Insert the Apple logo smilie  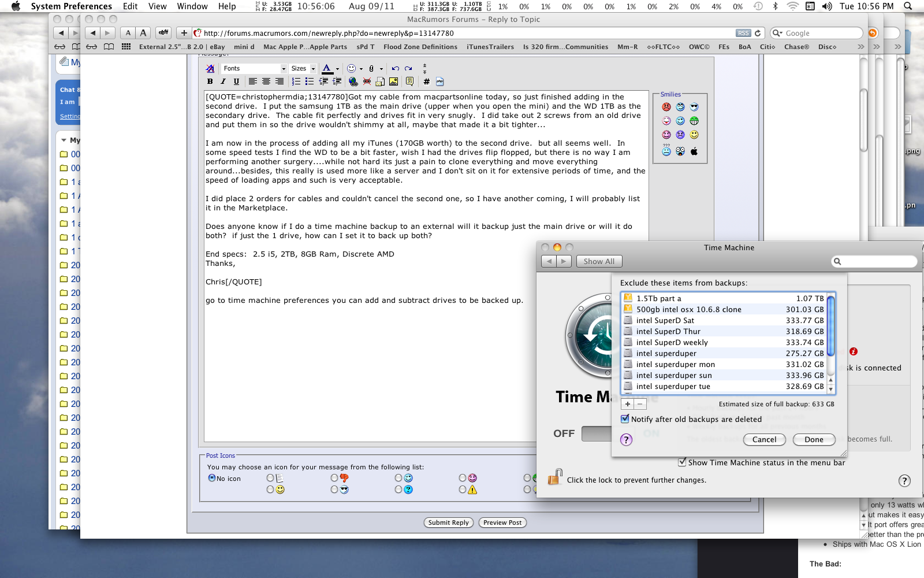pyautogui.click(x=694, y=151)
